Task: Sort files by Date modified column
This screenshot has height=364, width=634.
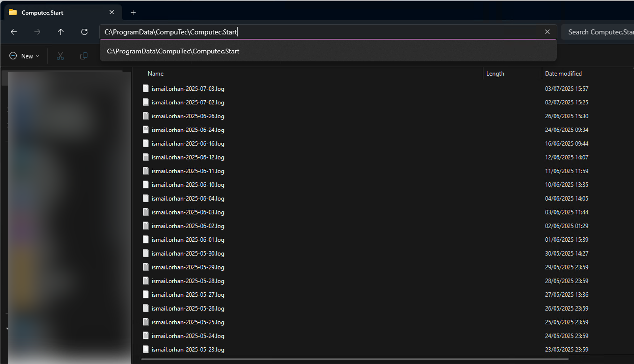Action: coord(563,74)
